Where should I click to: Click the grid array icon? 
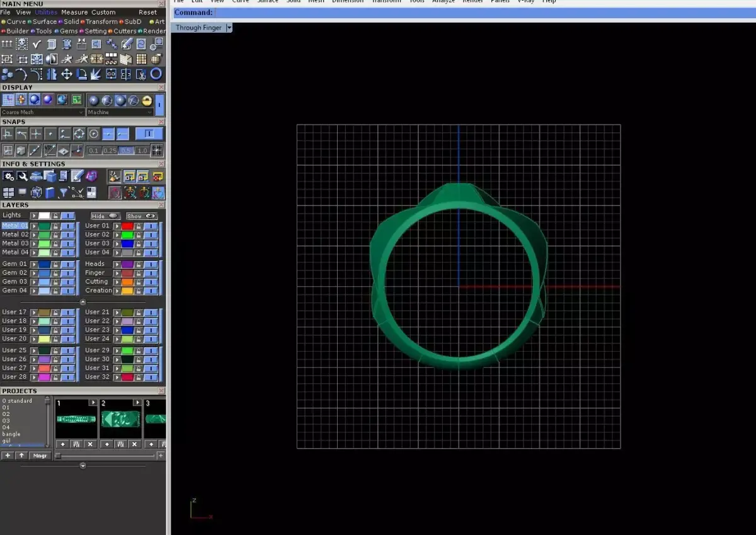click(141, 59)
